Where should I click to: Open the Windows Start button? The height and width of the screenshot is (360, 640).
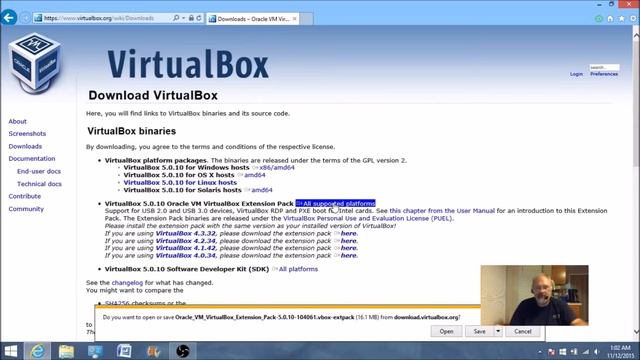[x=11, y=351]
